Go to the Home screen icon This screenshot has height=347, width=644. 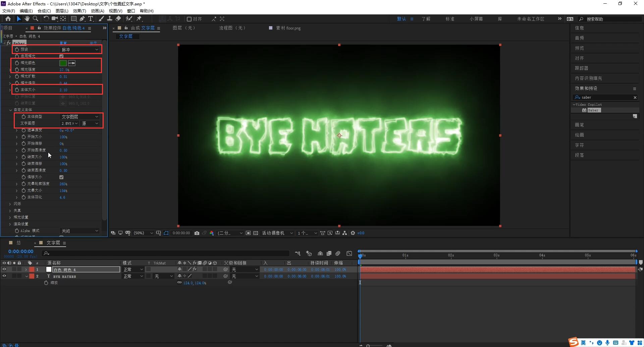pos(8,19)
